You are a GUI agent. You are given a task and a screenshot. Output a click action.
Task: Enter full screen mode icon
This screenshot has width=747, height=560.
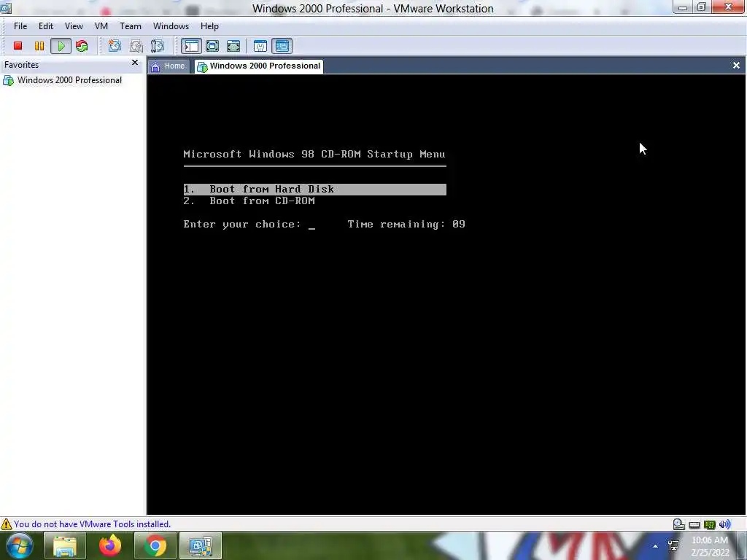pos(233,46)
